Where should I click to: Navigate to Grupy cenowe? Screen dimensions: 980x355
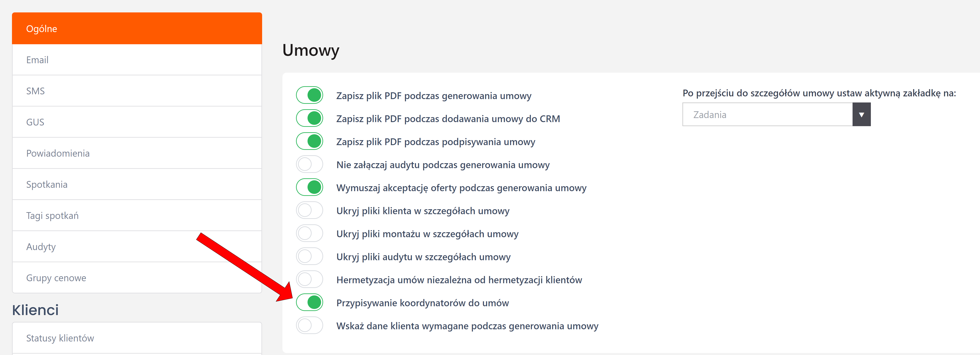[137, 278]
